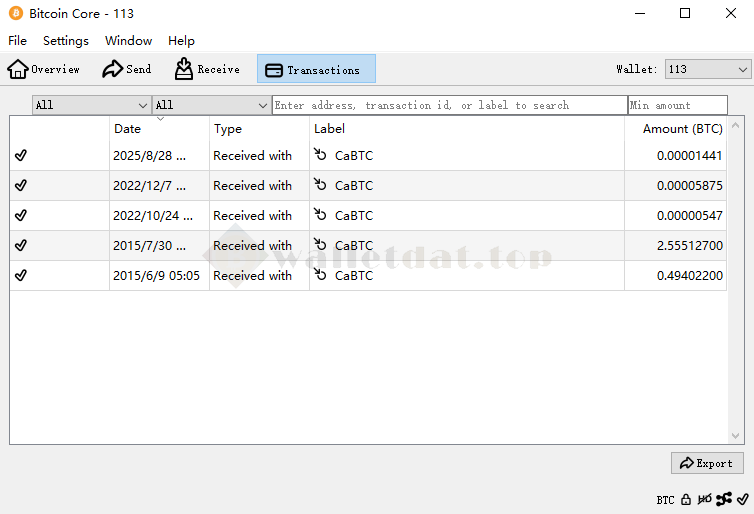
Task: Click the sync status checkmark in status bar
Action: pyautogui.click(x=742, y=499)
